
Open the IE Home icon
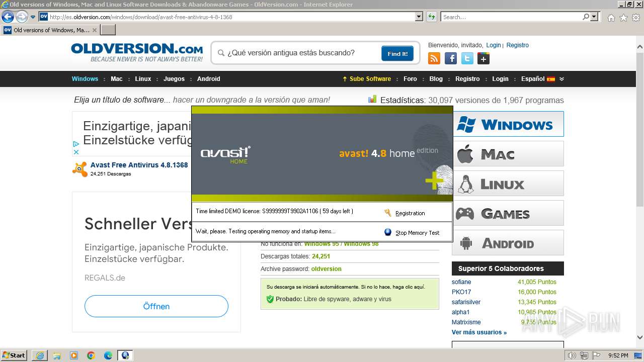(x=611, y=18)
